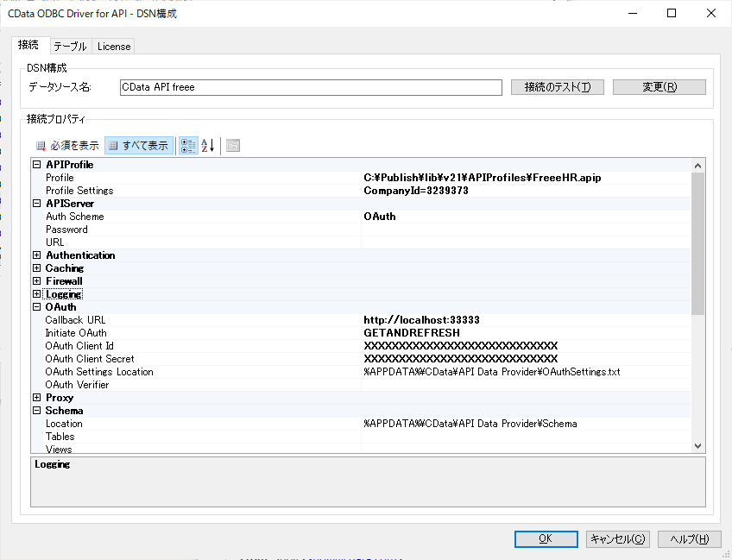This screenshot has width=732, height=560.
Task: Click the scrollbar down arrow
Action: pyautogui.click(x=698, y=446)
